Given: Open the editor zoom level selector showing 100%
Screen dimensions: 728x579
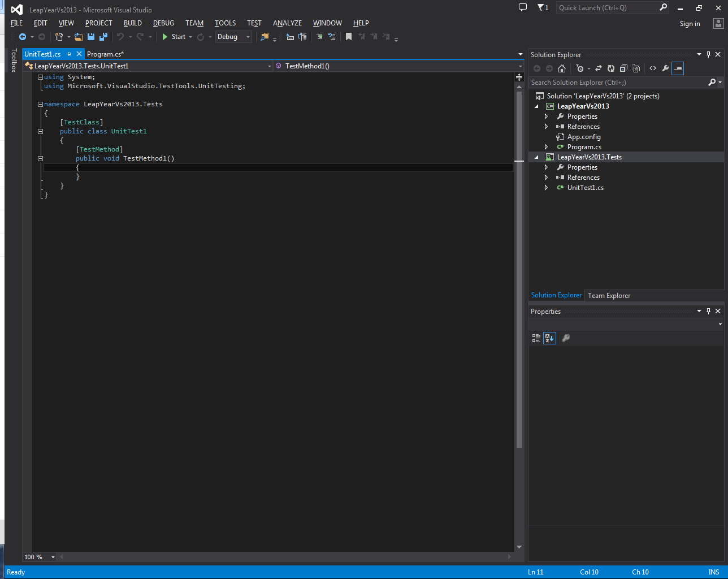Looking at the screenshot, I should pyautogui.click(x=38, y=557).
